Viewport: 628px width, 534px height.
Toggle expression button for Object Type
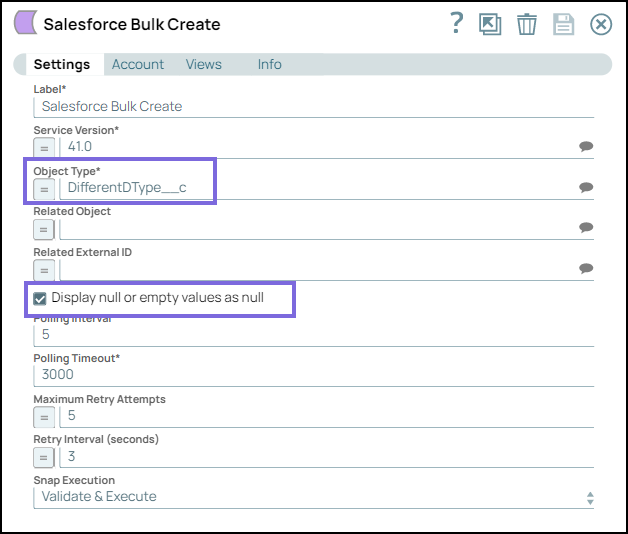pos(44,189)
